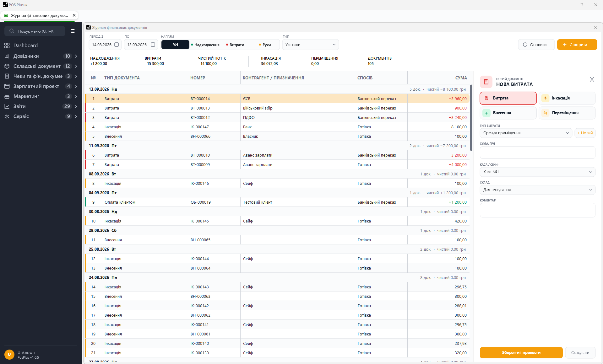Choose the Витрата document type
Image resolution: width=603 pixels, height=364 pixels.
coord(508,98)
